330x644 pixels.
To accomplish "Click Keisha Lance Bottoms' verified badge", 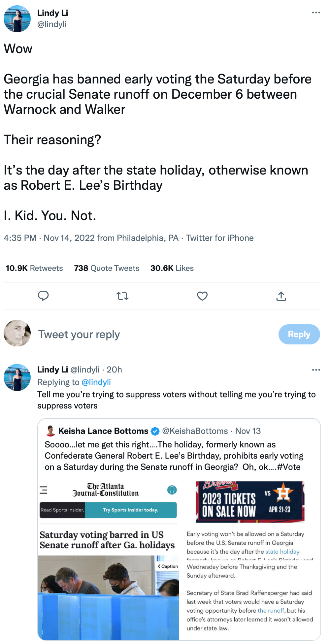I will click(155, 431).
